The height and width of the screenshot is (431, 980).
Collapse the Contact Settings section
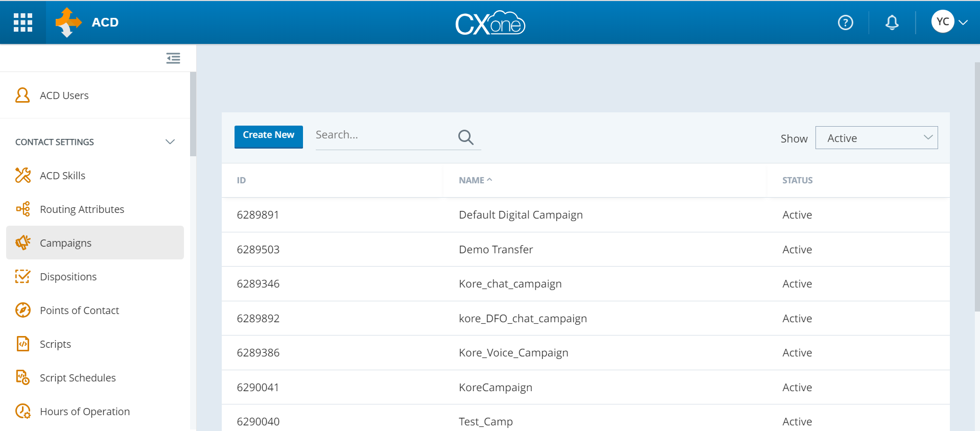tap(170, 142)
